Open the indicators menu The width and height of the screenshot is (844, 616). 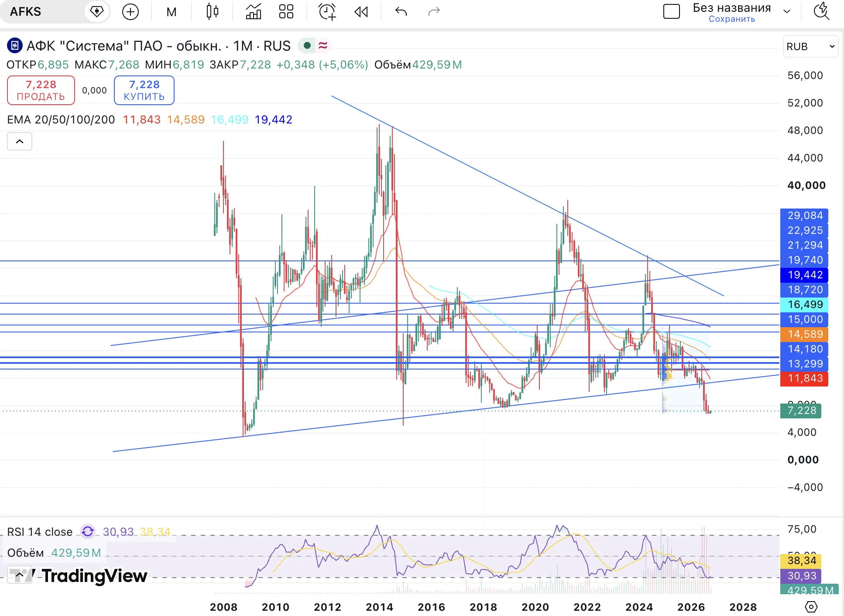tap(253, 12)
